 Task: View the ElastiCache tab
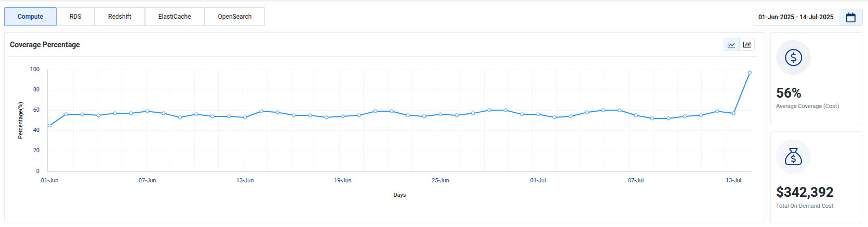tap(175, 17)
